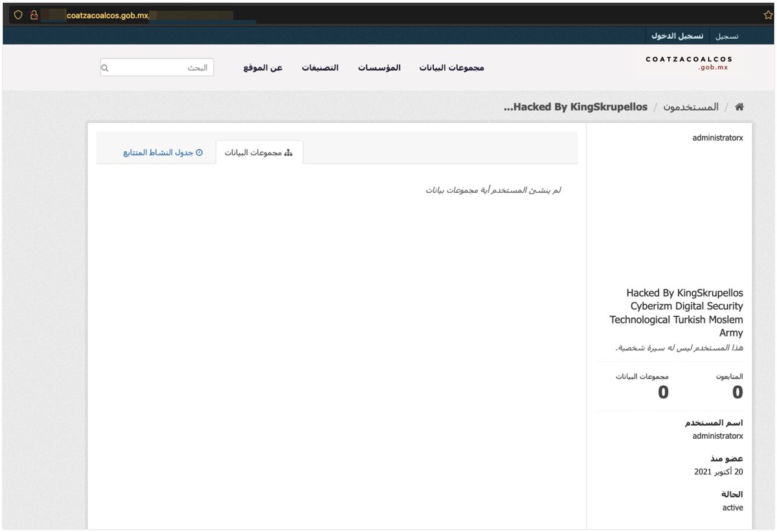The image size is (777, 532).
Task: Click the shield icon in address bar
Action: click(18, 15)
